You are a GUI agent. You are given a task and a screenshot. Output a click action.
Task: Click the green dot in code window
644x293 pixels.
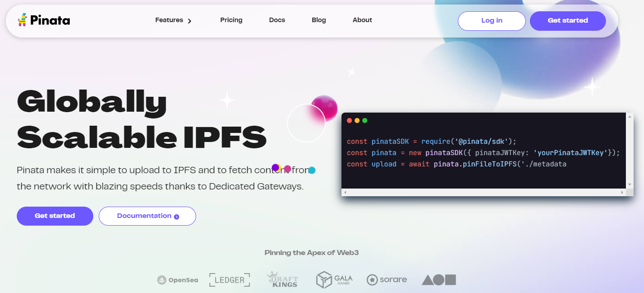click(x=365, y=121)
